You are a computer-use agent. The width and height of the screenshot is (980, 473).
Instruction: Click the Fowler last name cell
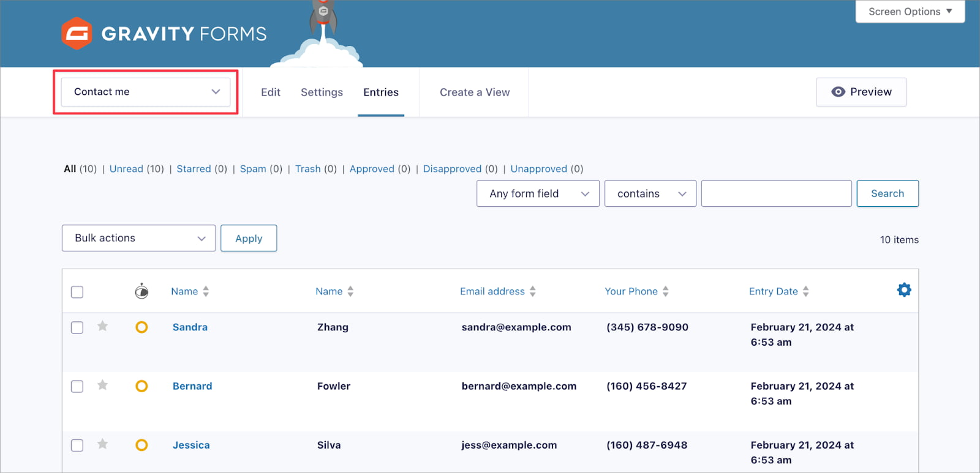pyautogui.click(x=334, y=386)
